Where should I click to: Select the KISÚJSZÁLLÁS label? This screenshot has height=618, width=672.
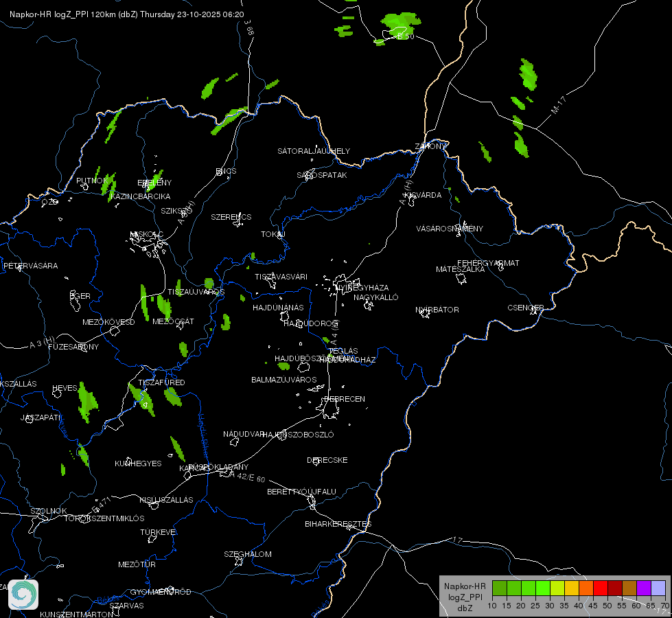(166, 500)
